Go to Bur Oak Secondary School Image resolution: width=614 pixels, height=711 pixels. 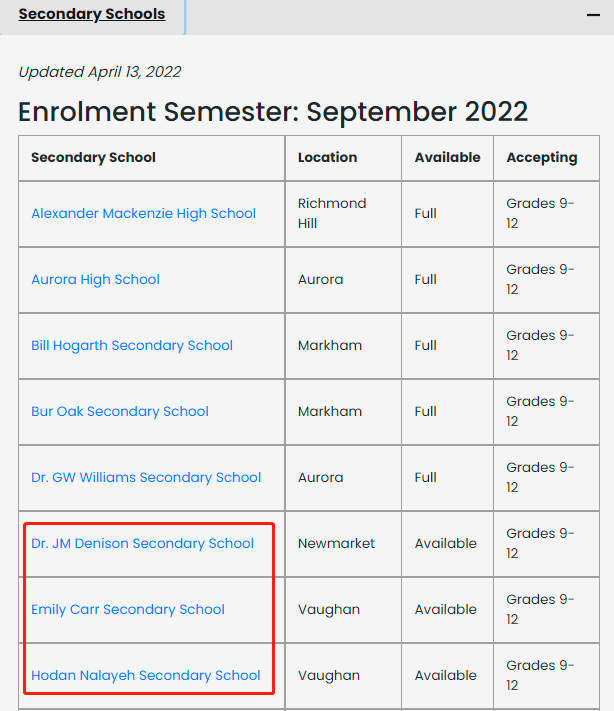[120, 411]
